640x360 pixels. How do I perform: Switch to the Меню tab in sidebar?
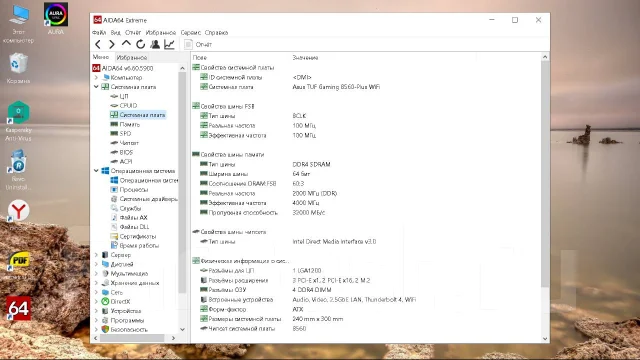[101, 57]
